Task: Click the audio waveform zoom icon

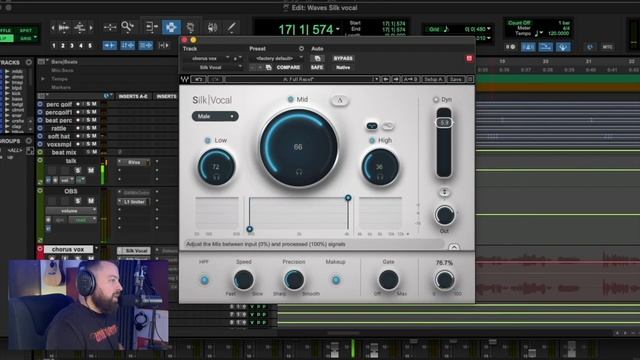Action: [64, 28]
